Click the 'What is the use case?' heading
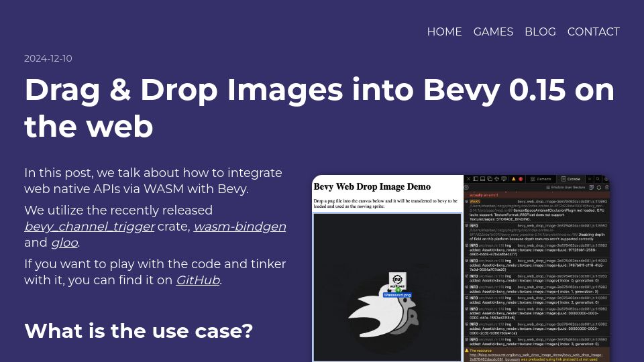Viewport: 644px width, 362px height. [139, 330]
